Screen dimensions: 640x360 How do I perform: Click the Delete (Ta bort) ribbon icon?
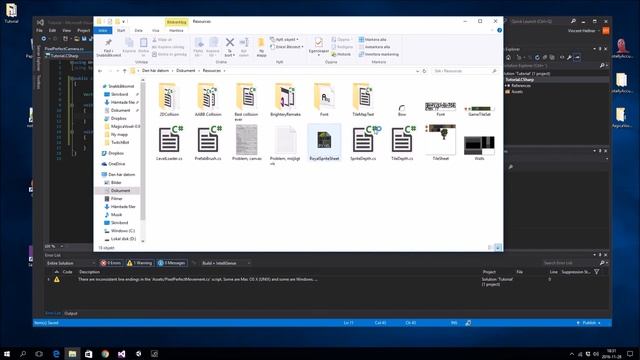coord(229,42)
